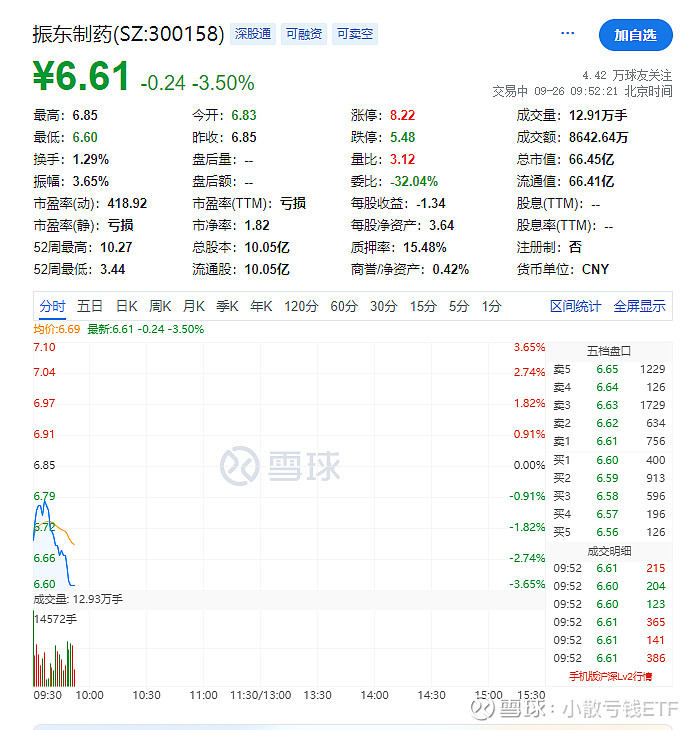
Task: Click the 跌停 value 5.48
Action: 402,137
